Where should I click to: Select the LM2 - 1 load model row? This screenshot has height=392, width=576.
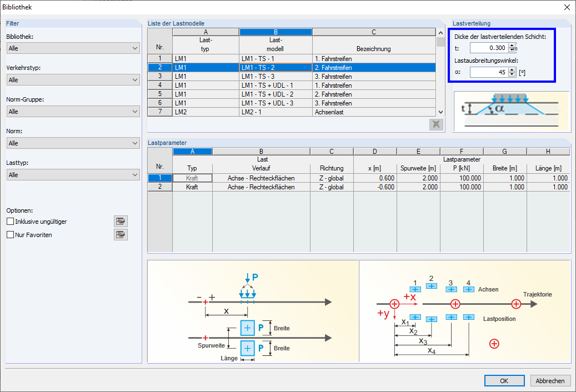point(292,112)
